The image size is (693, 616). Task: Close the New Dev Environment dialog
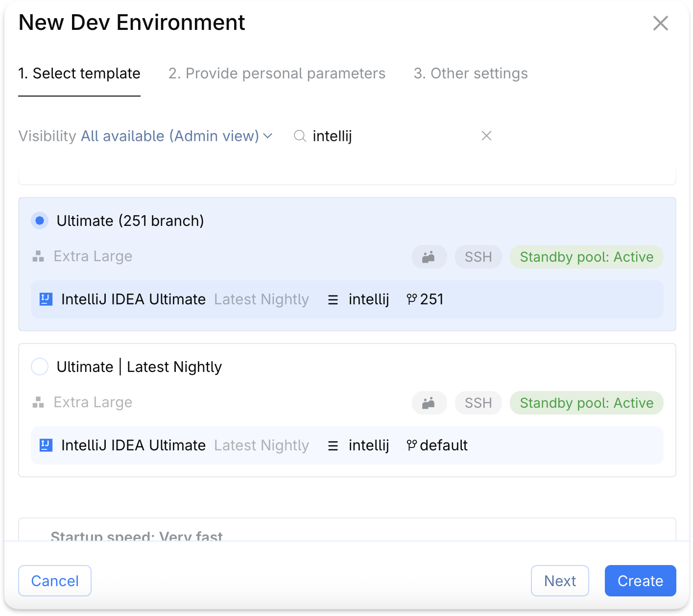(660, 23)
